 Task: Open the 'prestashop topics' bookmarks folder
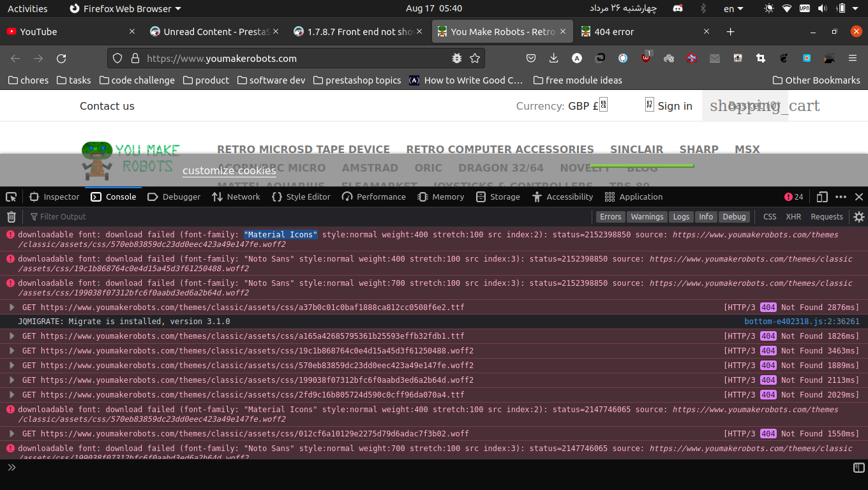click(x=357, y=80)
